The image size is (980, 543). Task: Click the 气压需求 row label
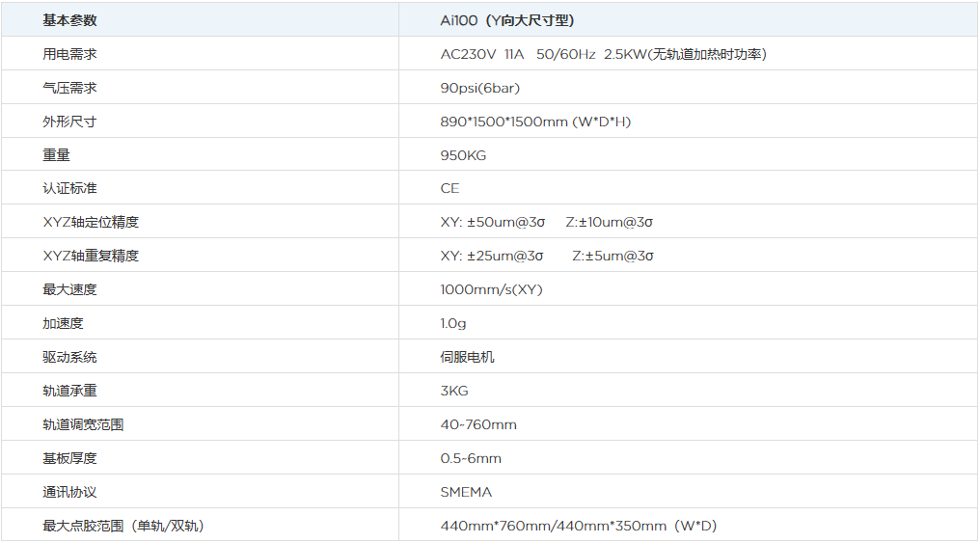(x=69, y=88)
